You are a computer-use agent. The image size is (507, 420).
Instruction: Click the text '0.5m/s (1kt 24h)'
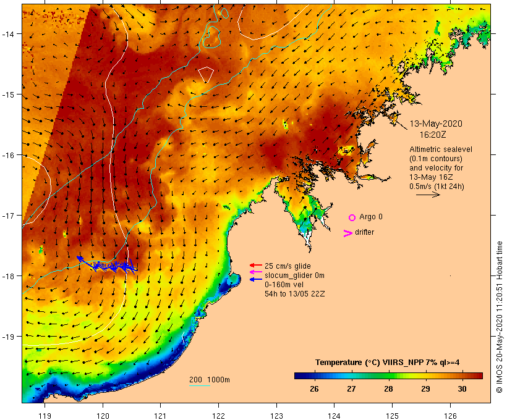(437, 187)
